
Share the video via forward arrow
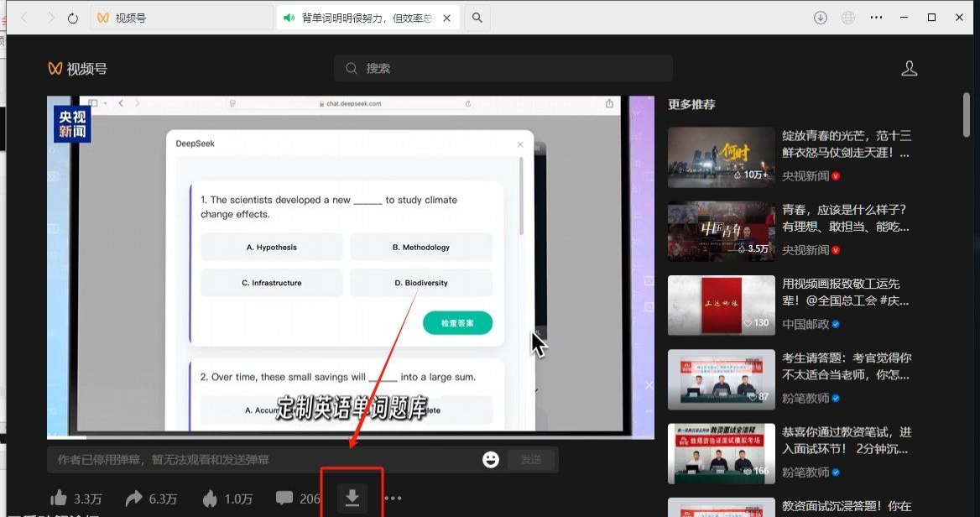click(x=133, y=499)
